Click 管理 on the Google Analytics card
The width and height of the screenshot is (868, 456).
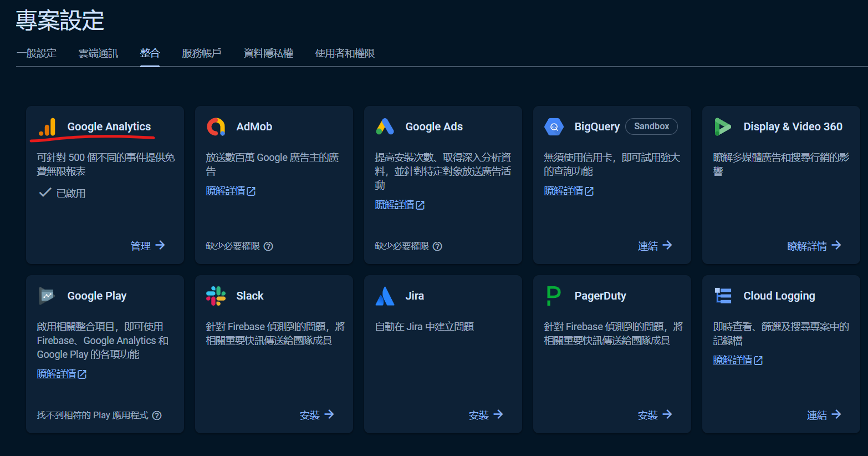click(141, 246)
